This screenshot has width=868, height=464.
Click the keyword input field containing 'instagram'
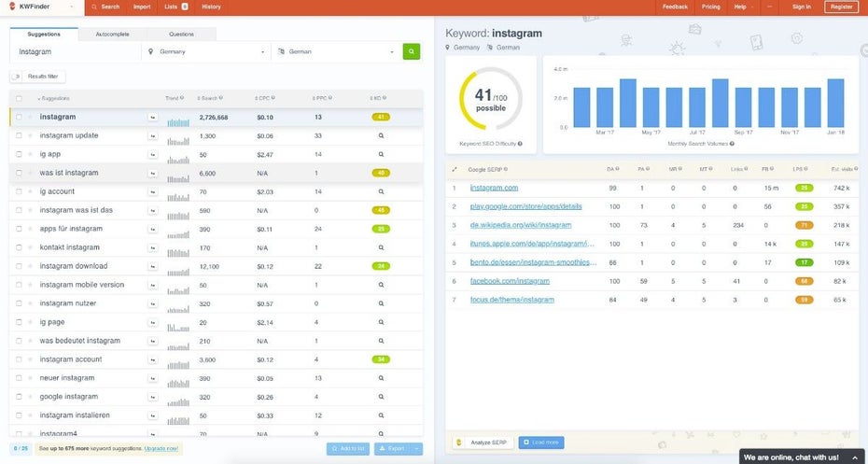(x=75, y=51)
